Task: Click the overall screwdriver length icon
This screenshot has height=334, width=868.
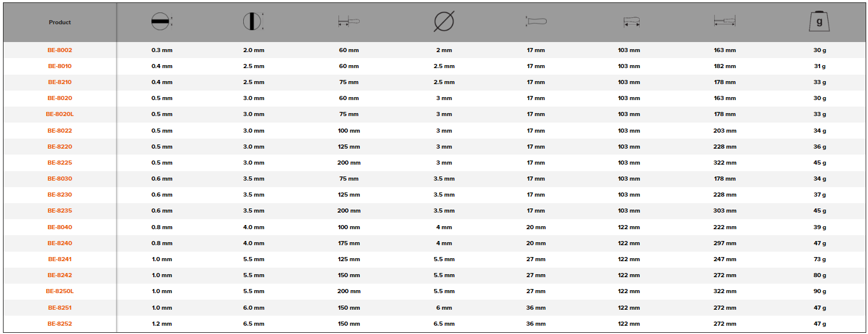Action: 725,22
